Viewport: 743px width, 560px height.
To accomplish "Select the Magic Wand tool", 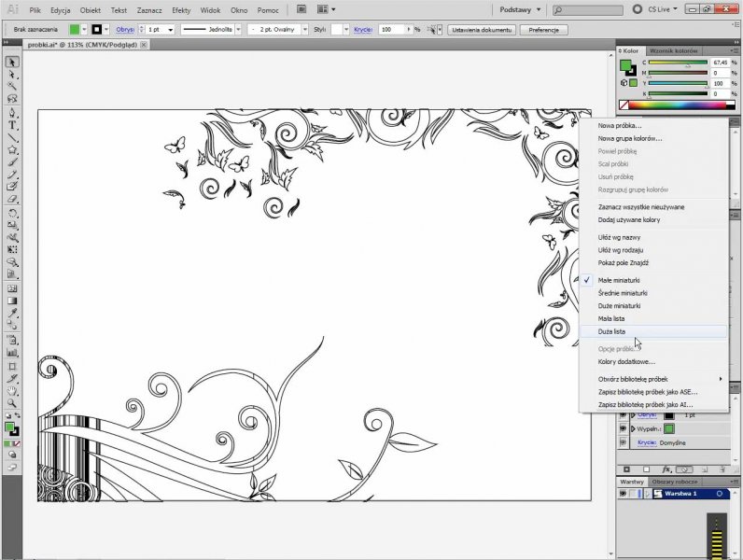I will pos(12,86).
